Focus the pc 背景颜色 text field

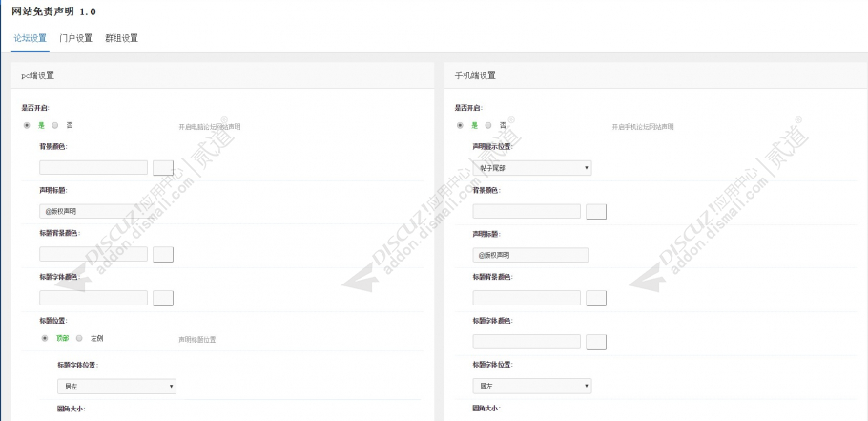(93, 168)
